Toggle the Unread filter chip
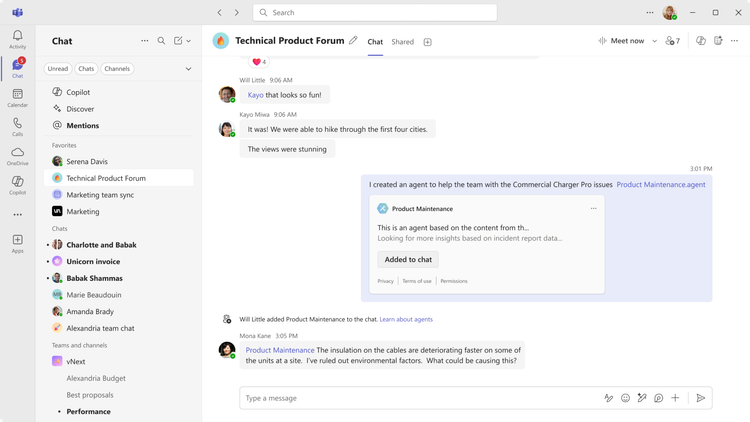 click(58, 69)
